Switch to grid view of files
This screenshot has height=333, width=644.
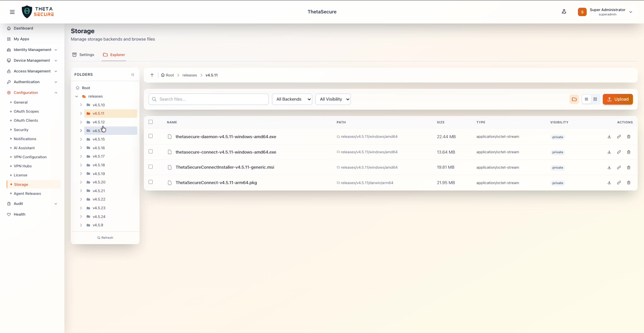(x=595, y=99)
